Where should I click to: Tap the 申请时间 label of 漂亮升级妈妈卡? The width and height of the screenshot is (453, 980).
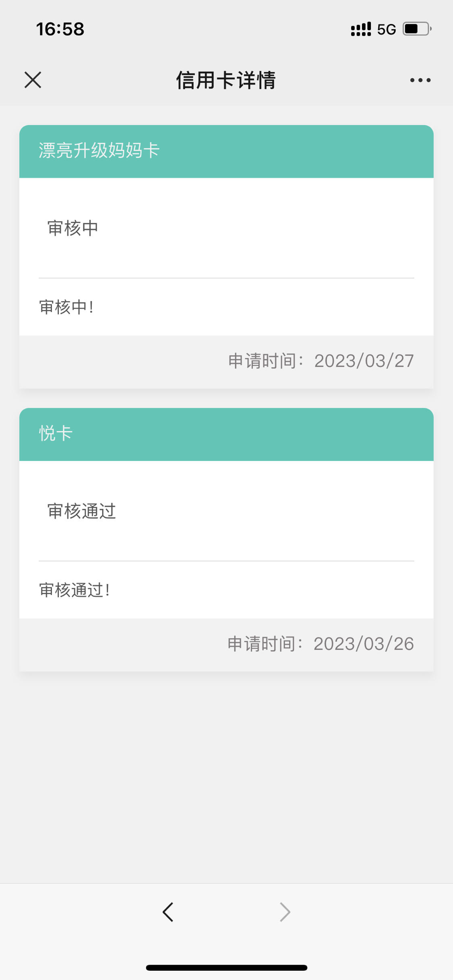point(265,361)
